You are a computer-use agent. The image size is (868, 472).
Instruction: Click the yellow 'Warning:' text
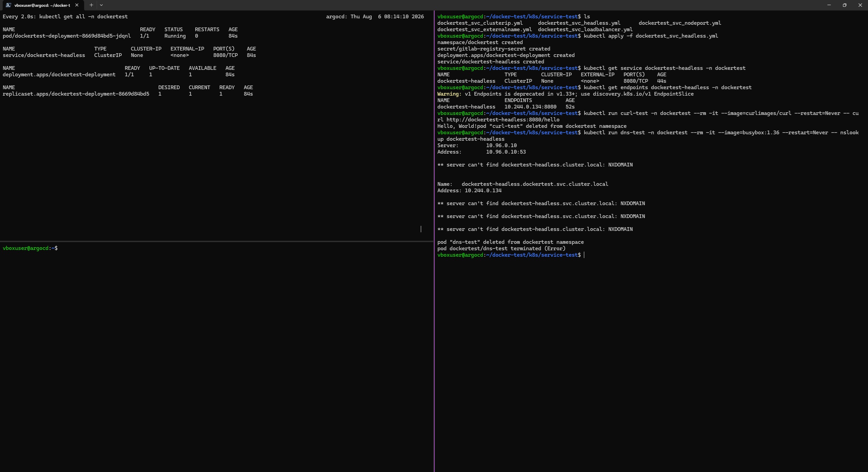click(450, 94)
